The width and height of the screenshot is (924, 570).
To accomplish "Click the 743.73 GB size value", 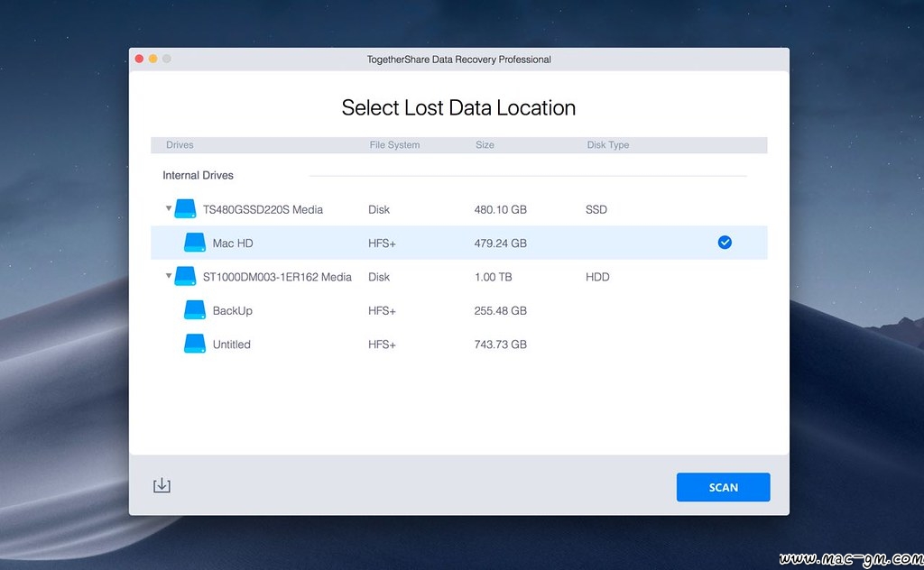I will point(500,345).
